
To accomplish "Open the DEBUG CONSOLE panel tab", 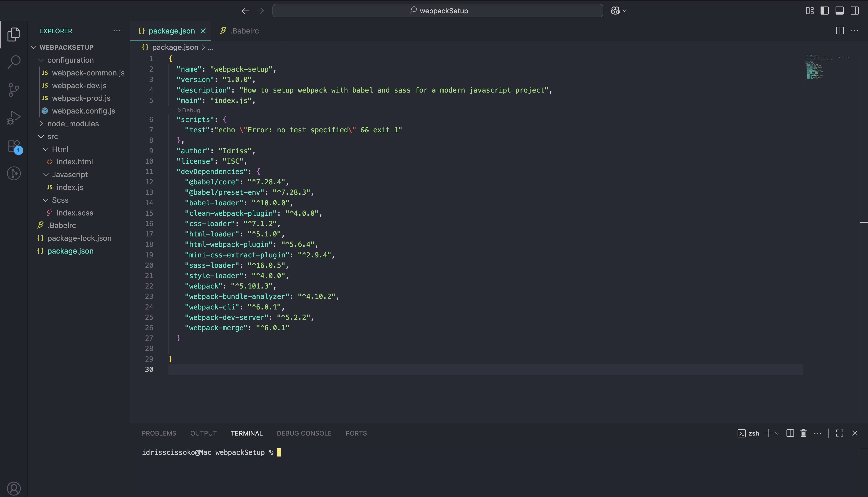I will click(304, 433).
